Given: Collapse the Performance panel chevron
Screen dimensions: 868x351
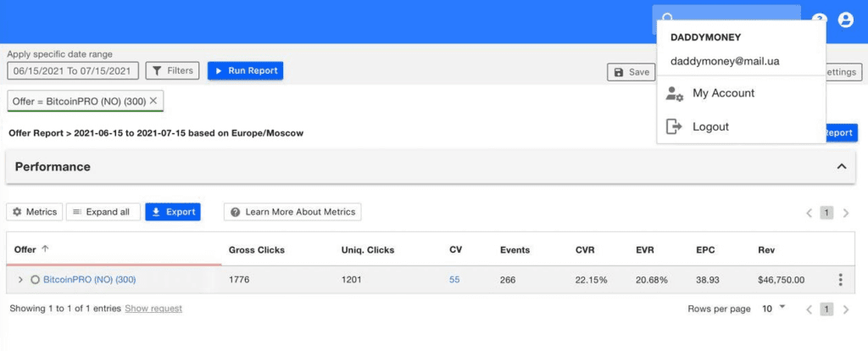Looking at the screenshot, I should click(x=842, y=166).
